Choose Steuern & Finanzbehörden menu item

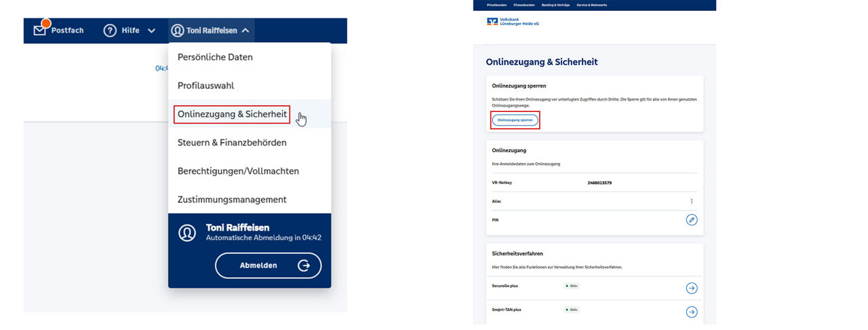pos(250,143)
